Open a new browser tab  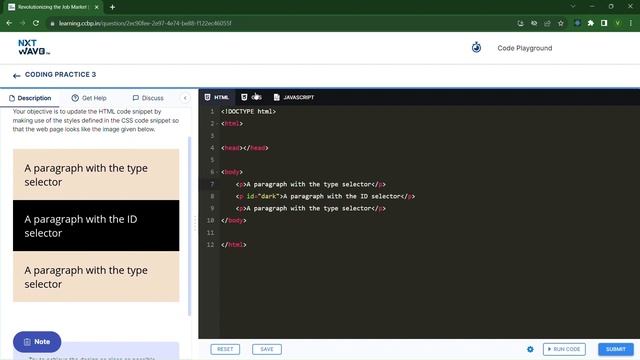click(112, 7)
